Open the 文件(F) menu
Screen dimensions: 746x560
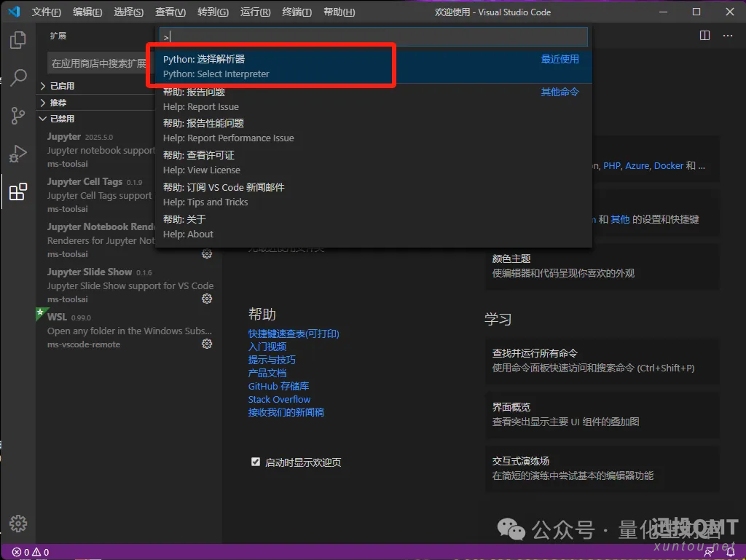click(46, 12)
